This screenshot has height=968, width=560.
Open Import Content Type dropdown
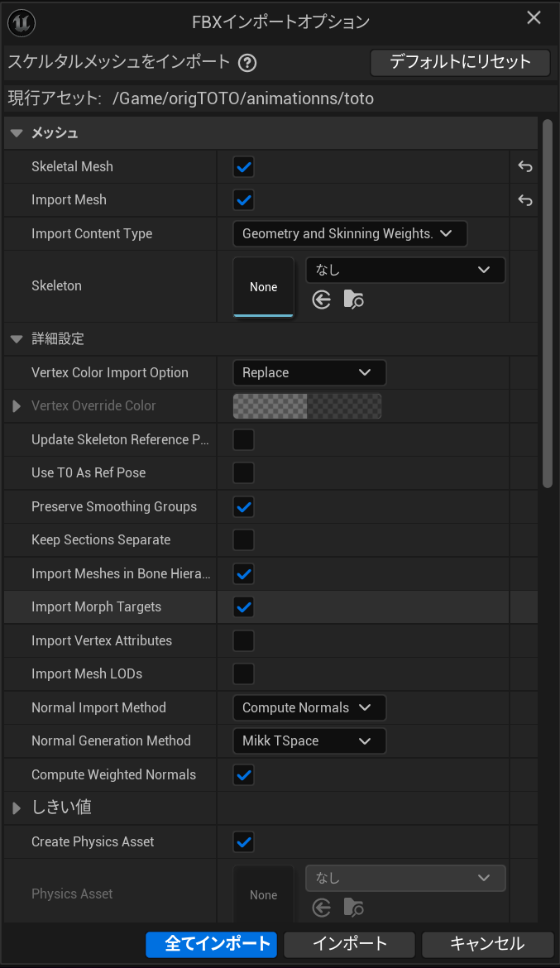pos(350,234)
